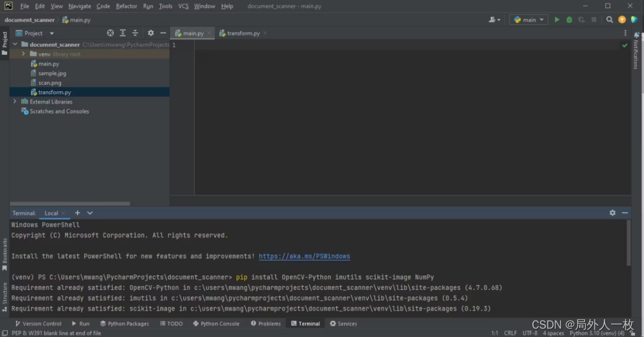Open the Navigate menu
This screenshot has height=337, width=644.
80,6
